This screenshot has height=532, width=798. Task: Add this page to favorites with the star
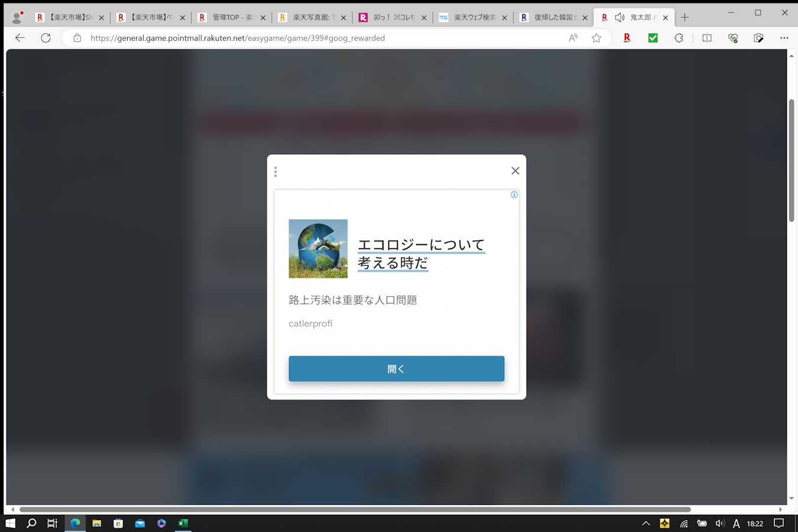[596, 38]
